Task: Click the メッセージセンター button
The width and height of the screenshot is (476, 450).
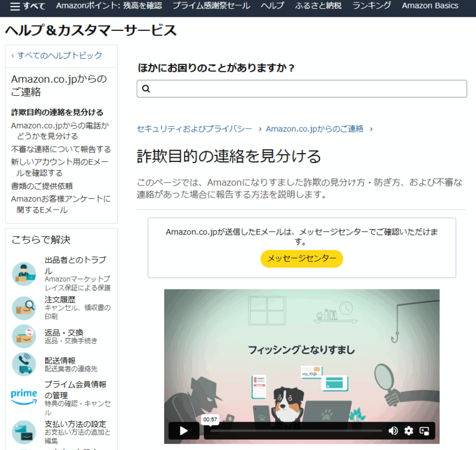Action: click(302, 258)
